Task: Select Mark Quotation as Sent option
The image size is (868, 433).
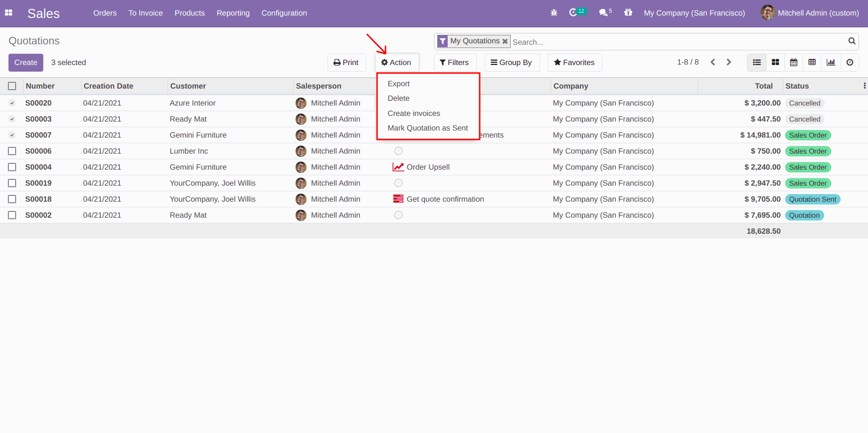Action: (x=427, y=128)
